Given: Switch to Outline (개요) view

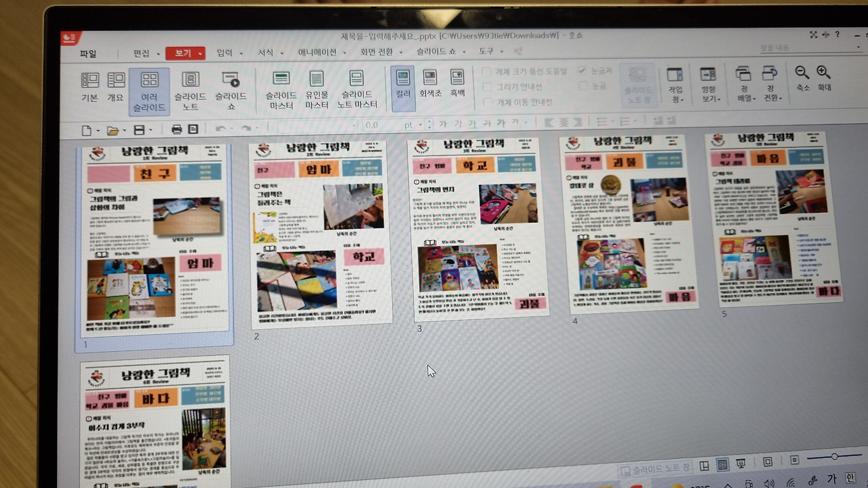Looking at the screenshot, I should pos(115,87).
